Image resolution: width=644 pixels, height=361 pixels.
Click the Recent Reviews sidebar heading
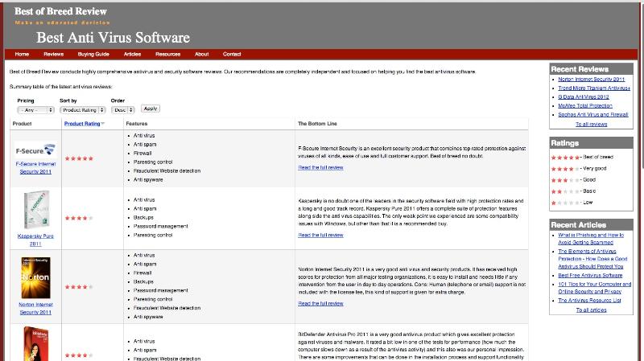[580, 69]
